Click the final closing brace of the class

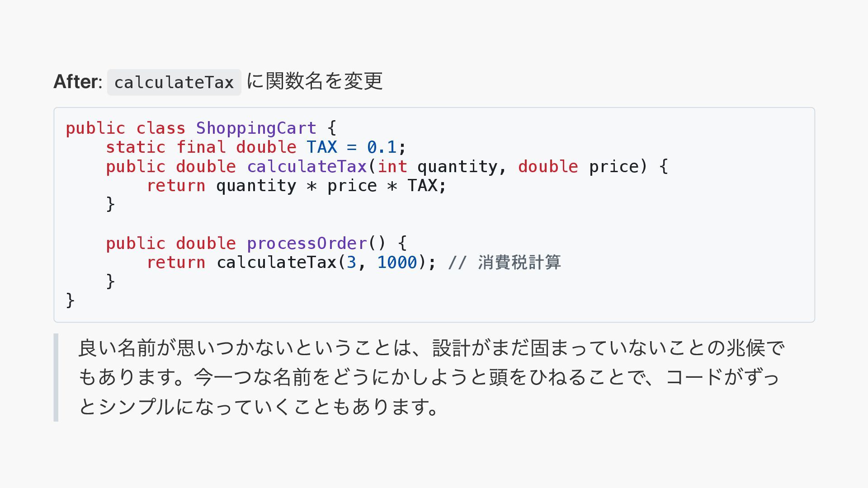[x=70, y=300]
